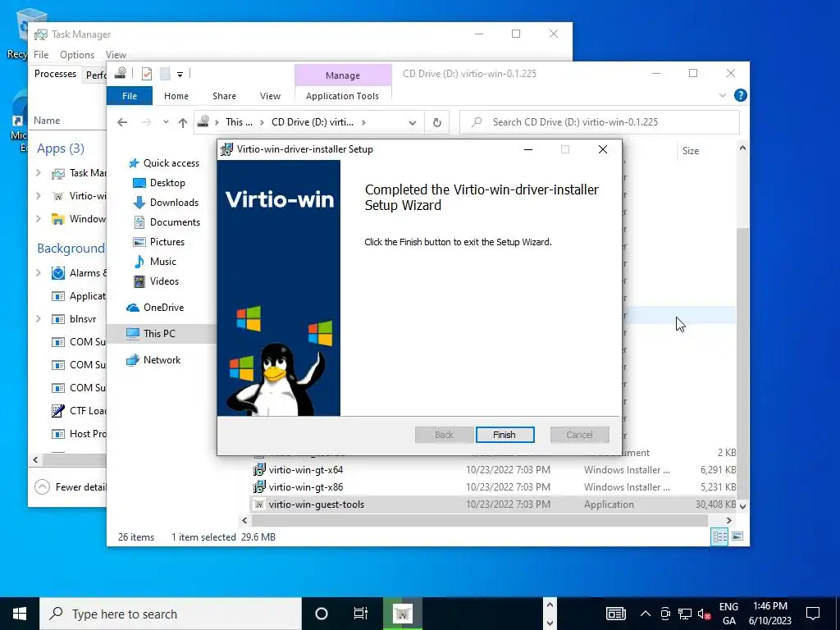Select the CTF Loader process
Screen dimensions: 840x630
[x=79, y=411]
